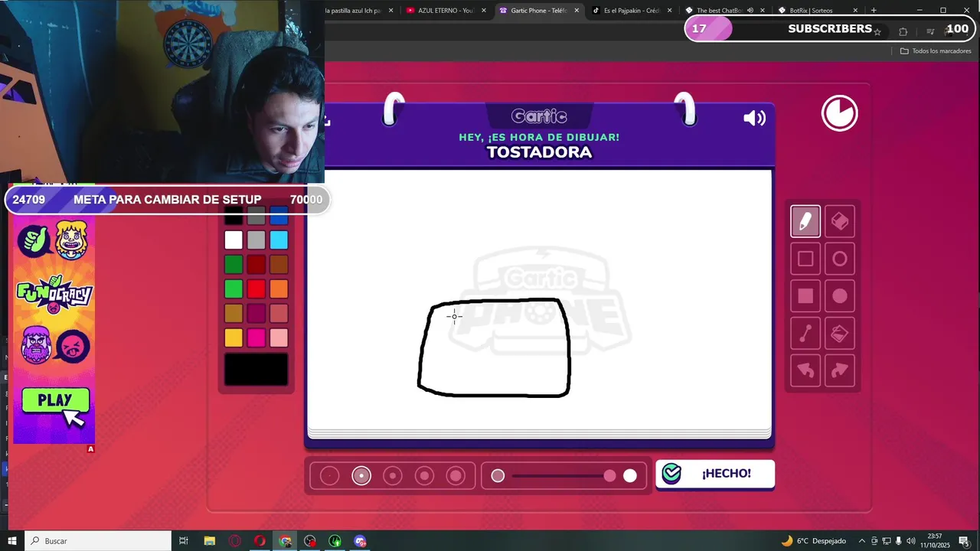Viewport: 980px width, 551px height.
Task: Click the green PLAY ad button
Action: 55,400
